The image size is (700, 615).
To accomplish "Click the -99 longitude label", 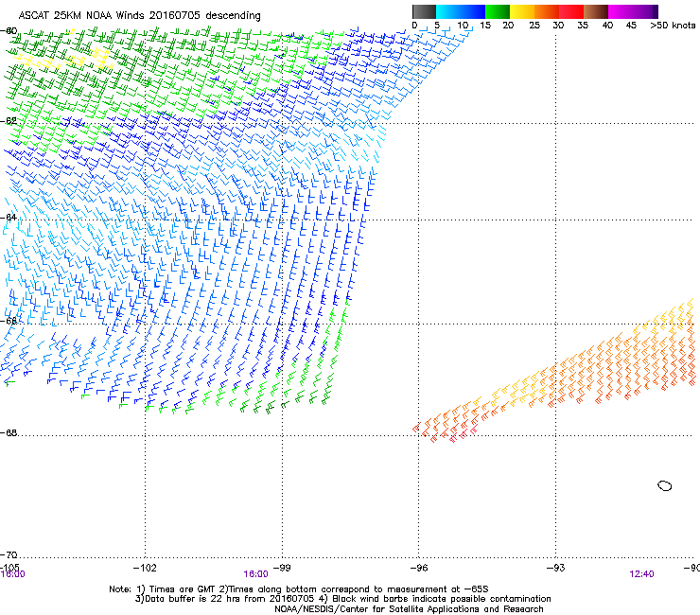I will pos(282,568).
